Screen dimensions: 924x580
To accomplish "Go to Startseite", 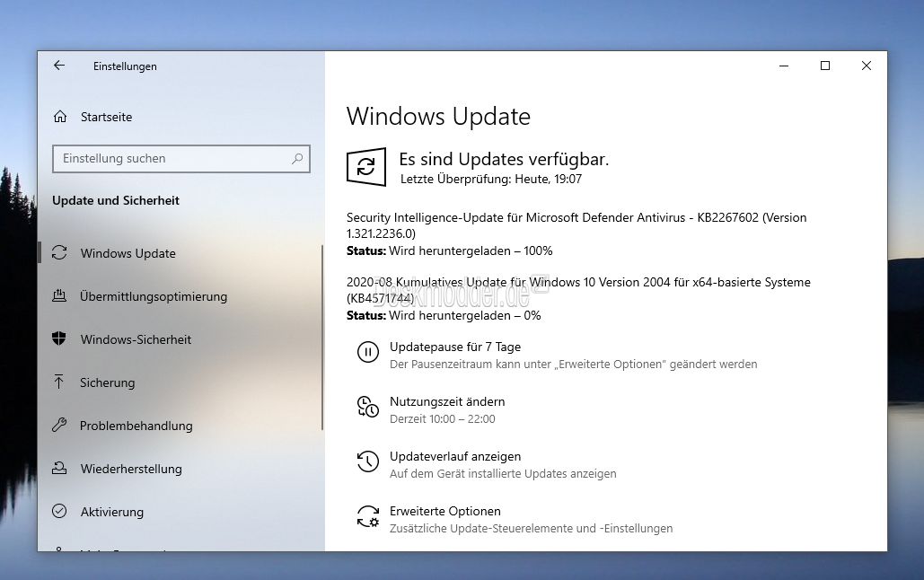I will (106, 117).
